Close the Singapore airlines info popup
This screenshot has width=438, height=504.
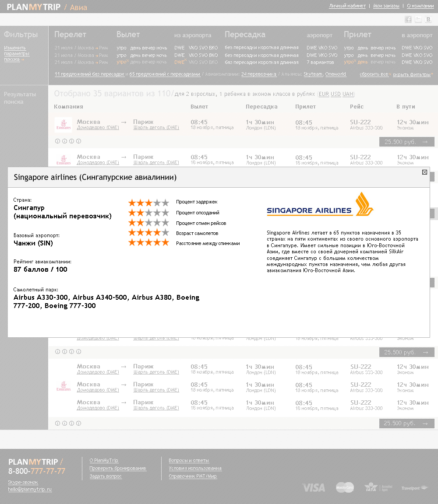tap(424, 172)
